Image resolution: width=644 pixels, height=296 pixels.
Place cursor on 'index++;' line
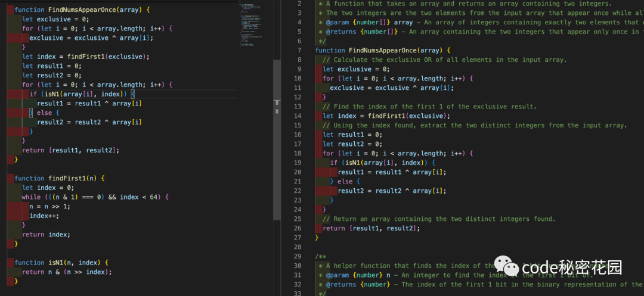pos(44,216)
